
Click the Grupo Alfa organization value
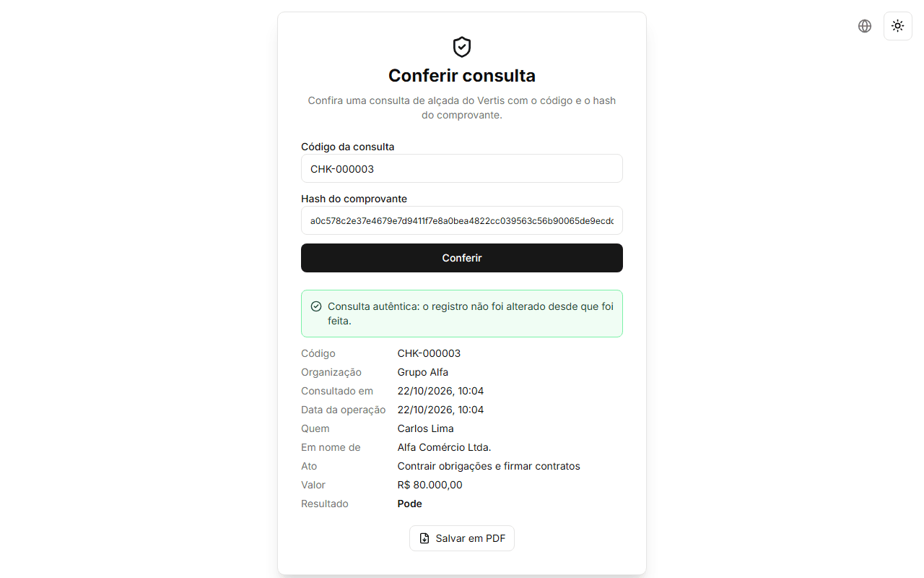coord(423,372)
